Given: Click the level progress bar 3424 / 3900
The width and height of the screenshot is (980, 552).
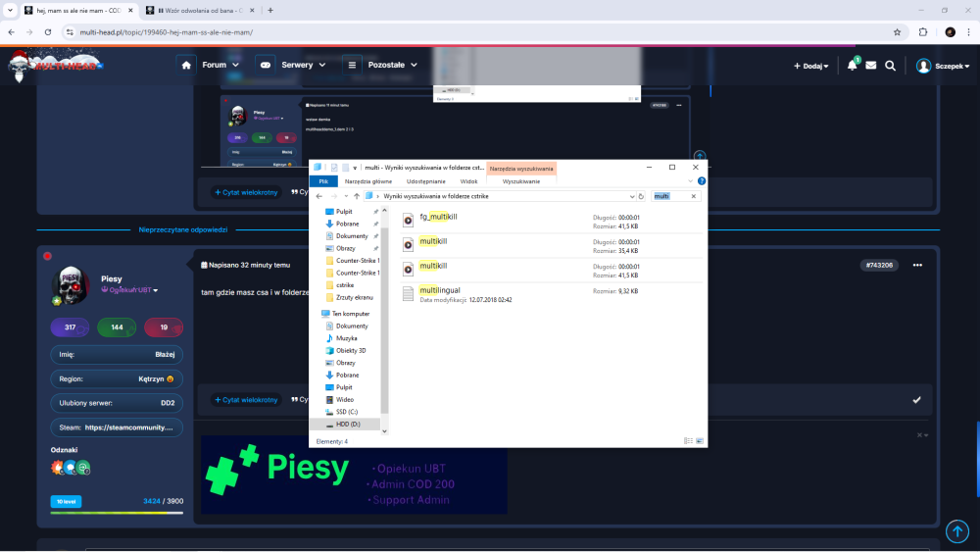Looking at the screenshot, I should tap(117, 512).
